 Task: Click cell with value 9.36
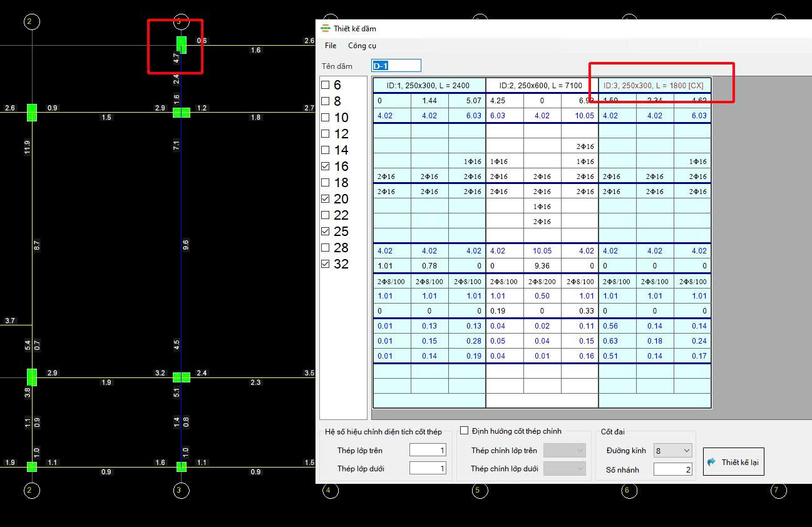tap(542, 266)
